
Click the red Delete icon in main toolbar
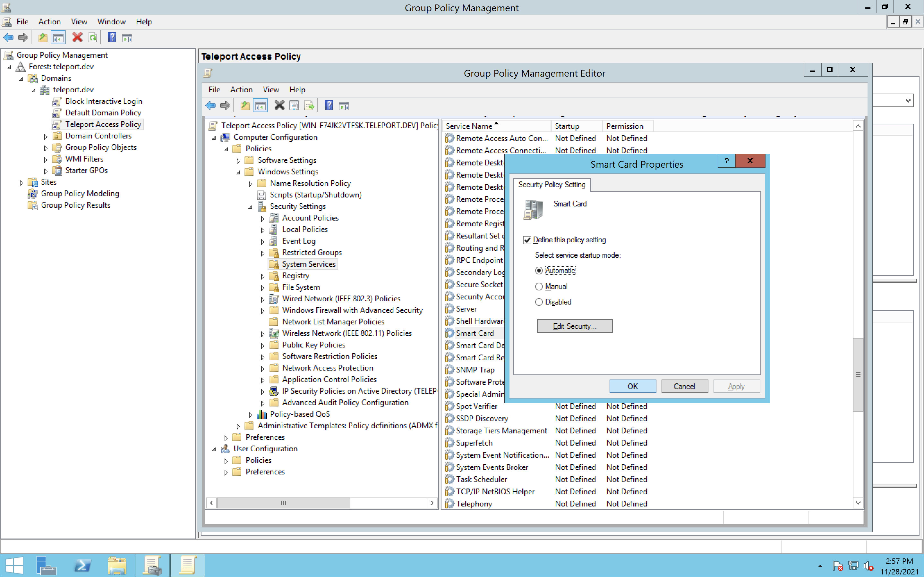pos(78,38)
